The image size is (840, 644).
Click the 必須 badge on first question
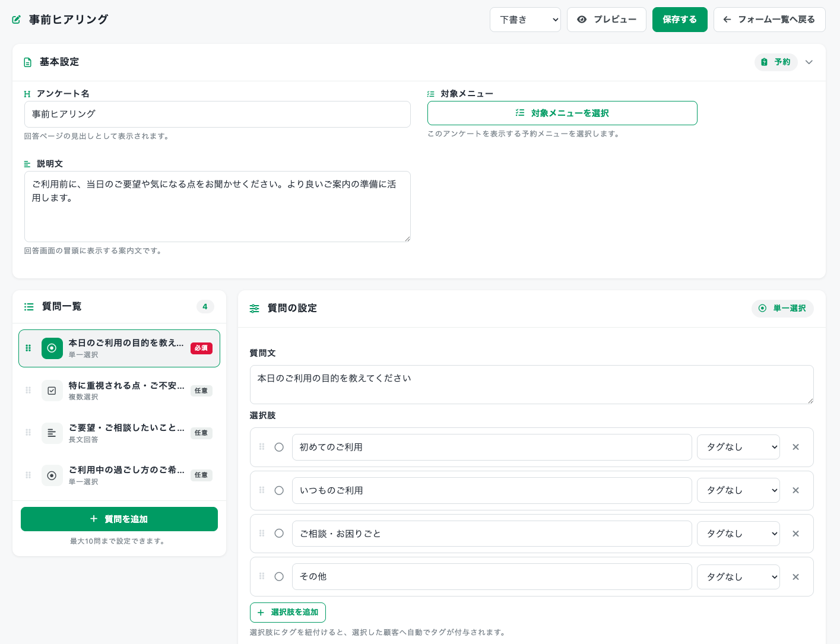click(201, 348)
